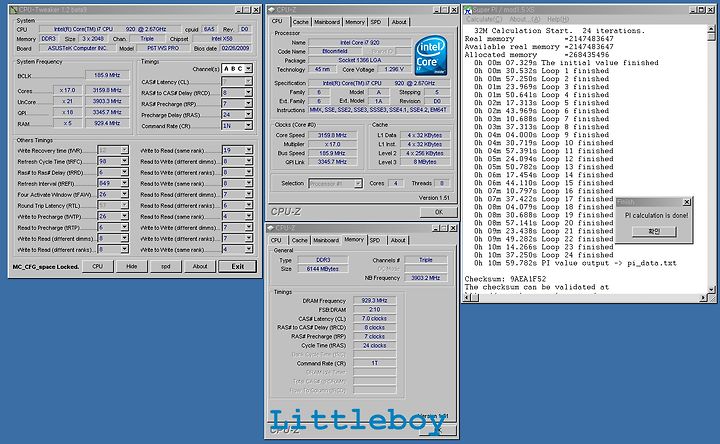Click the memory Size value 6144 MBytes
The width and height of the screenshot is (720, 444).
point(322,269)
